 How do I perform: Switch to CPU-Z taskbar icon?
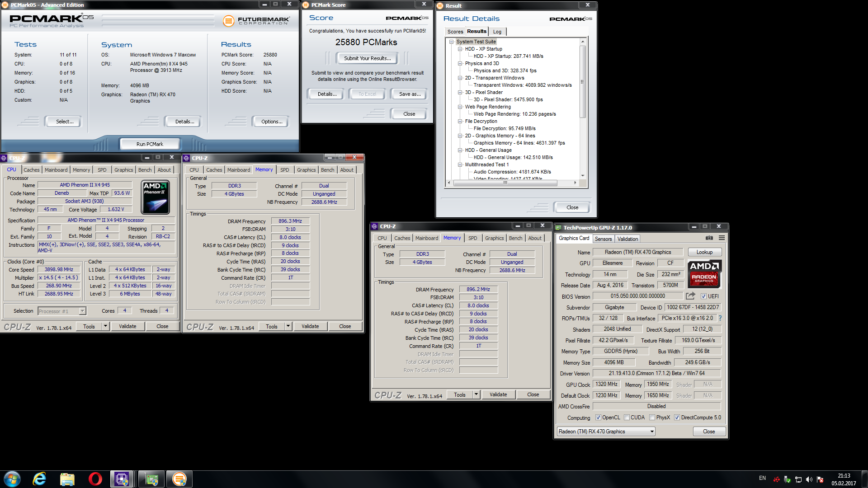click(x=122, y=479)
